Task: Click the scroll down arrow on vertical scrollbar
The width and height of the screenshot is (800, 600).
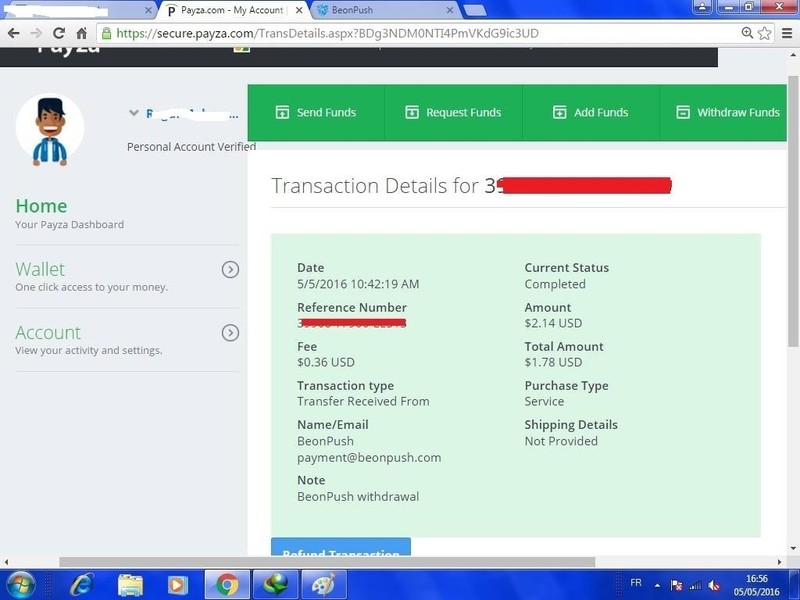Action: [793, 549]
